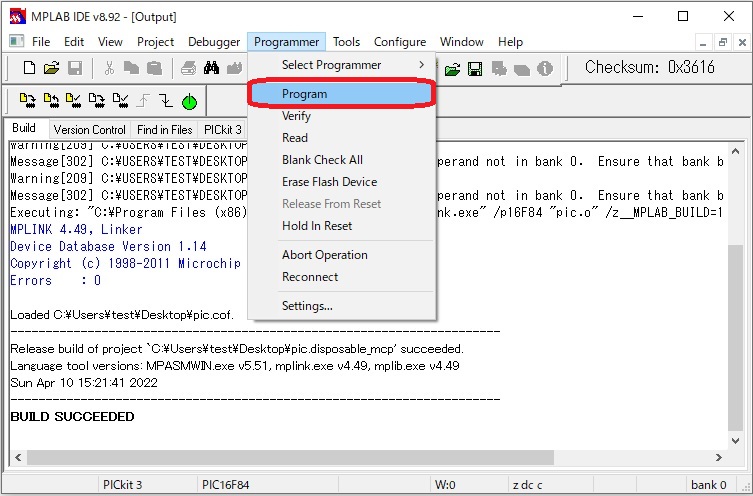The width and height of the screenshot is (753, 496).
Task: Switch to the PICkit 3 output tab
Action: click(x=222, y=130)
